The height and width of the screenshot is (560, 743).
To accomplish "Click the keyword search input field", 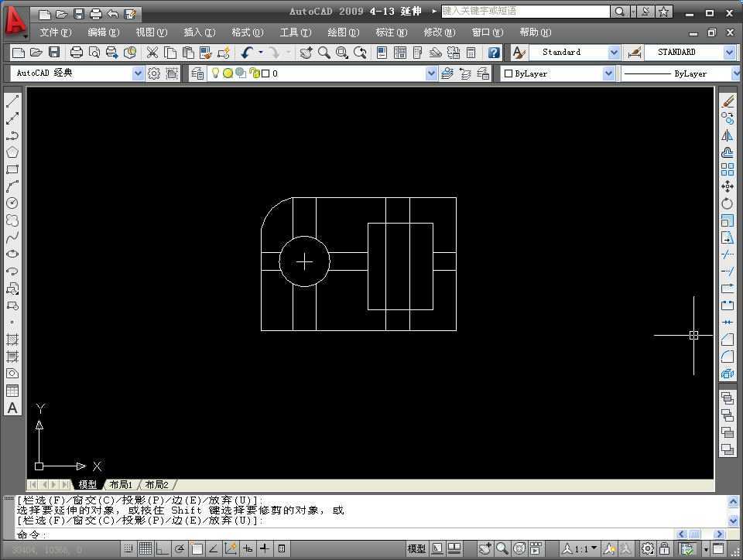I will tap(526, 12).
